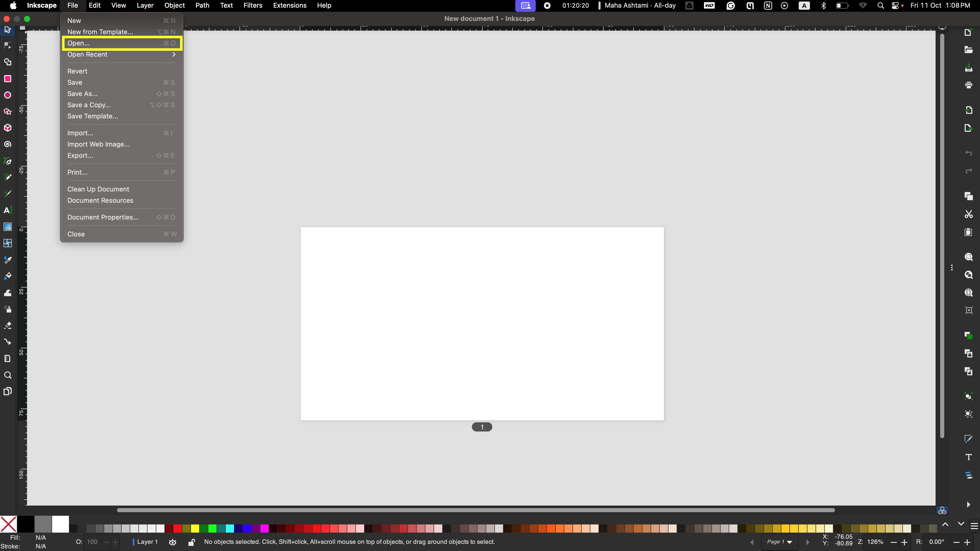980x551 pixels.
Task: Pick the yellow swatch in palette
Action: click(195, 528)
